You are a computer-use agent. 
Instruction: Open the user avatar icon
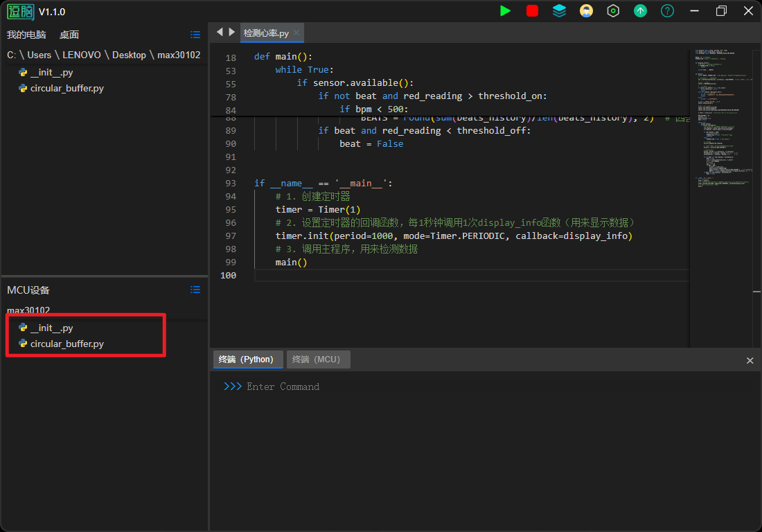pyautogui.click(x=586, y=10)
